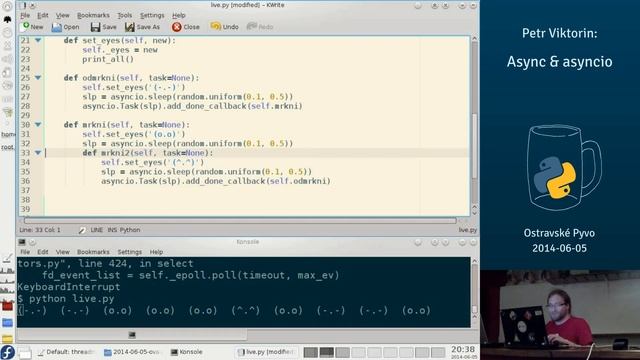
Task: Collapse the set_eyes function at line 21
Action: (x=38, y=40)
